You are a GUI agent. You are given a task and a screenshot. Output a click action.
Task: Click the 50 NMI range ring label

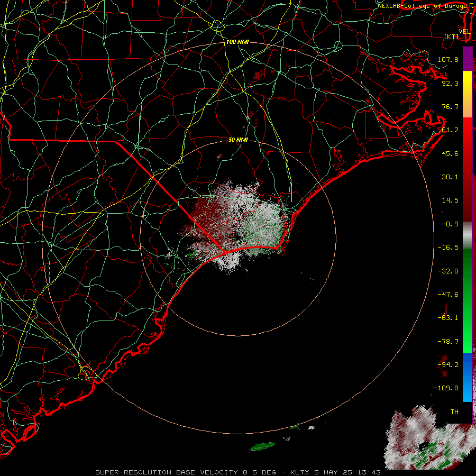click(238, 140)
